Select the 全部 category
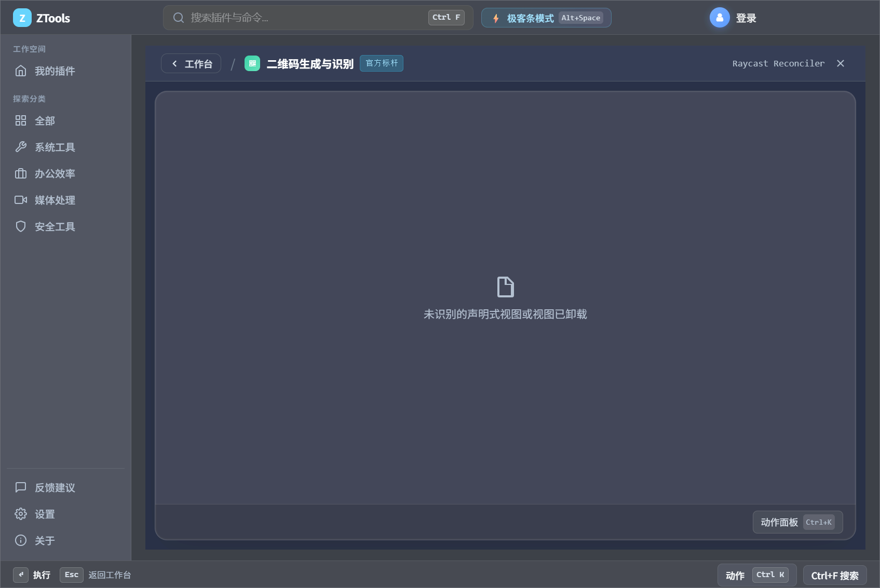 coord(65,121)
